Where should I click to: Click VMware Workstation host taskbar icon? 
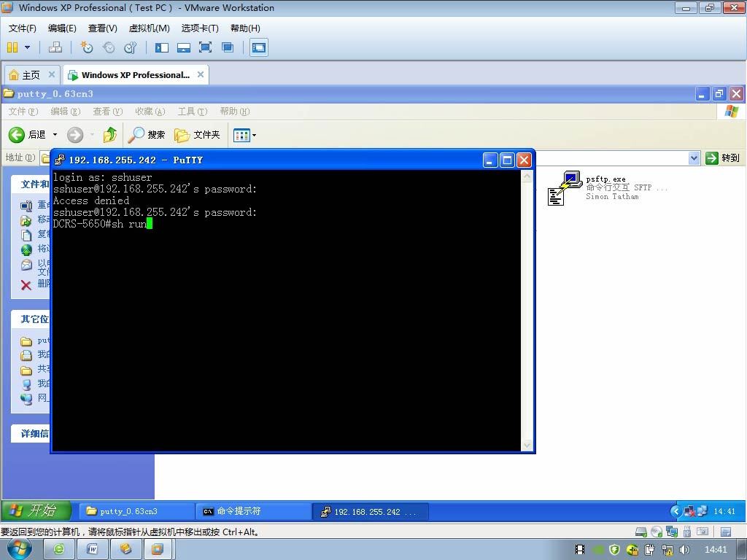[x=157, y=550]
